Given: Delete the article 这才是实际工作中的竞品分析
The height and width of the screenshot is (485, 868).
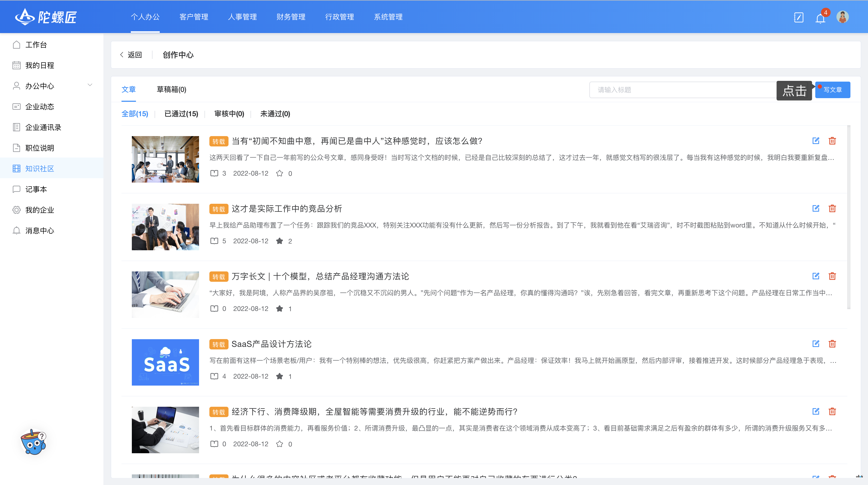Looking at the screenshot, I should tap(832, 208).
